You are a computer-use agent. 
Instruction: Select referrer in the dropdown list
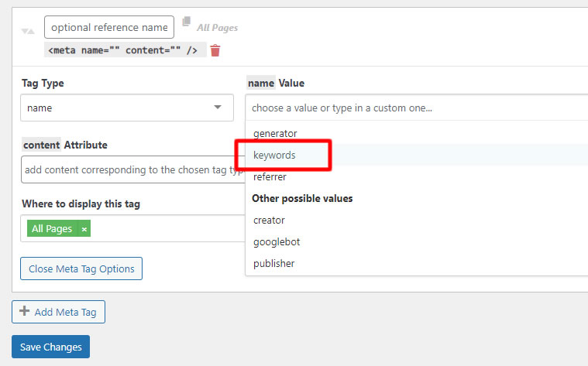(270, 176)
